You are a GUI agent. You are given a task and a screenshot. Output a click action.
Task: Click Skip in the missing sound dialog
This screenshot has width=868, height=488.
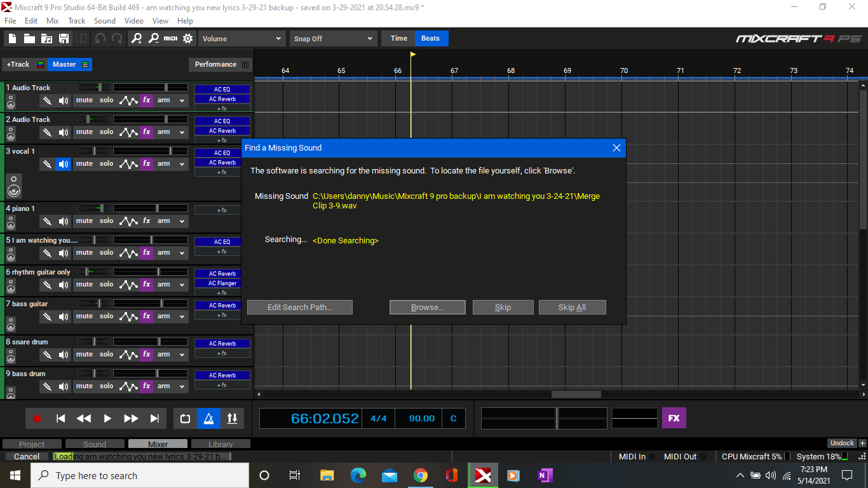pyautogui.click(x=503, y=308)
